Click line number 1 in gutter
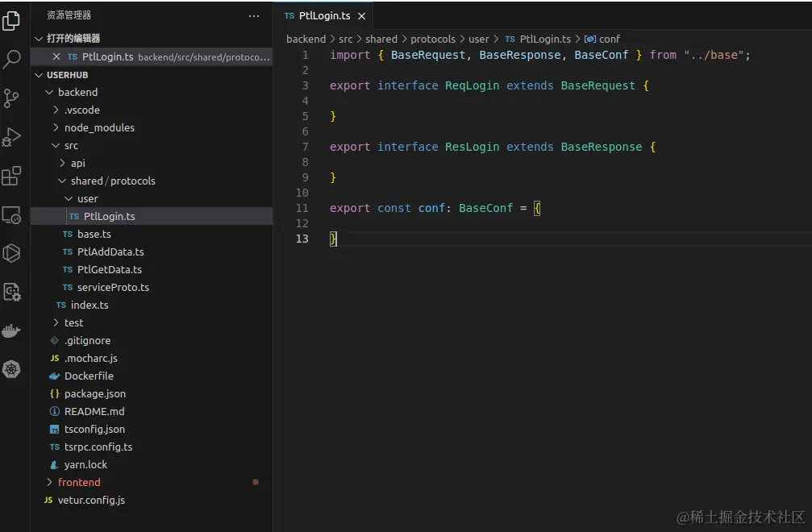The width and height of the screenshot is (812, 532). pyautogui.click(x=305, y=55)
